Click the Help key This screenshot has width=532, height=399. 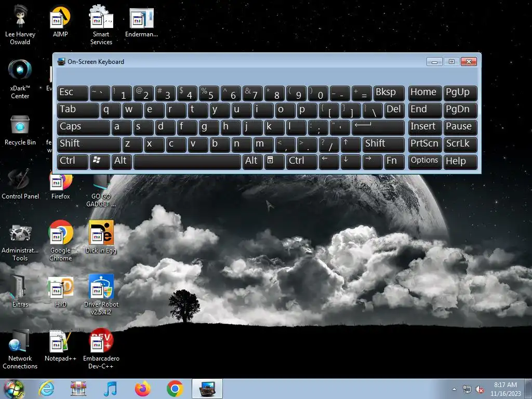pyautogui.click(x=460, y=162)
